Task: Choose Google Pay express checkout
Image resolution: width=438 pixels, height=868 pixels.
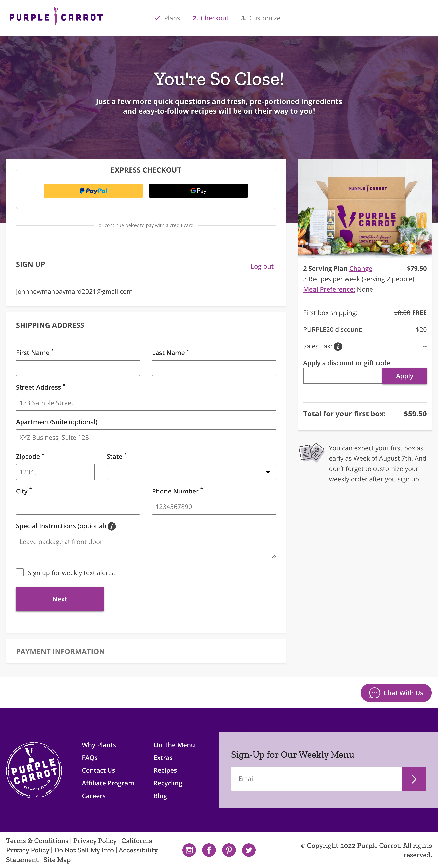Action: point(198,191)
